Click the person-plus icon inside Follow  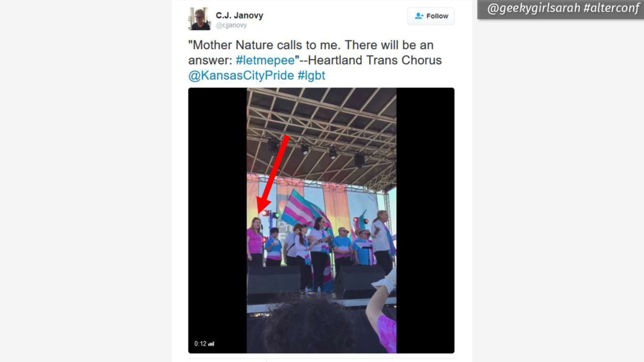[418, 16]
